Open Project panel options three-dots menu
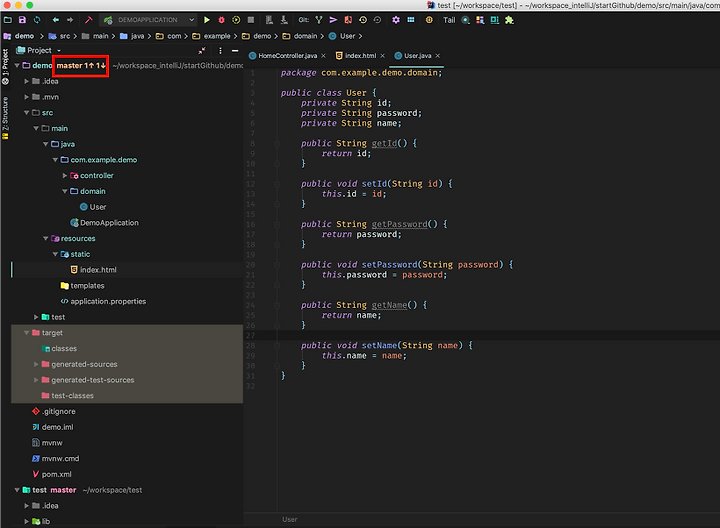Screen dimensions: 720x528 pos(220,51)
